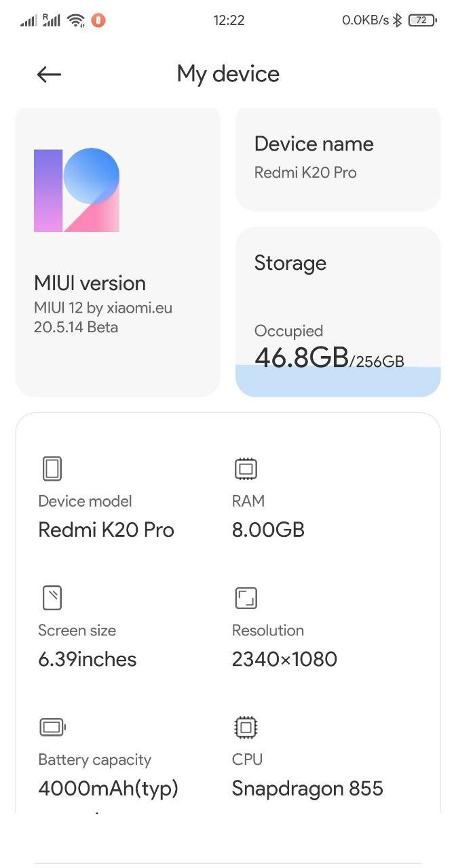Tap the battery indicator in status bar
The width and height of the screenshot is (456, 868).
(422, 20)
